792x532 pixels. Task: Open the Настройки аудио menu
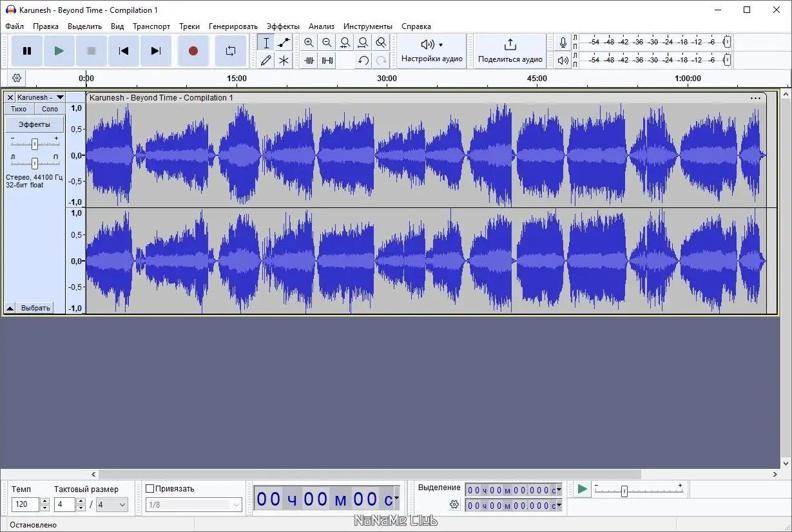pyautogui.click(x=432, y=51)
